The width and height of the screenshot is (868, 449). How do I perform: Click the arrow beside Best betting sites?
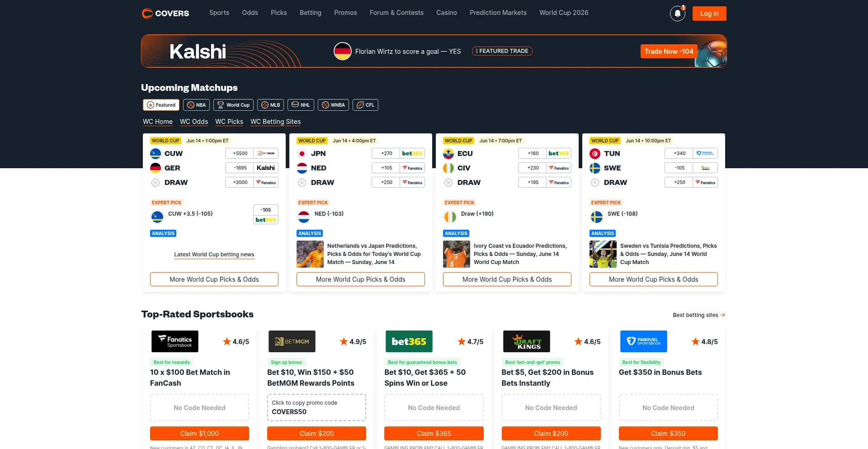[723, 315]
